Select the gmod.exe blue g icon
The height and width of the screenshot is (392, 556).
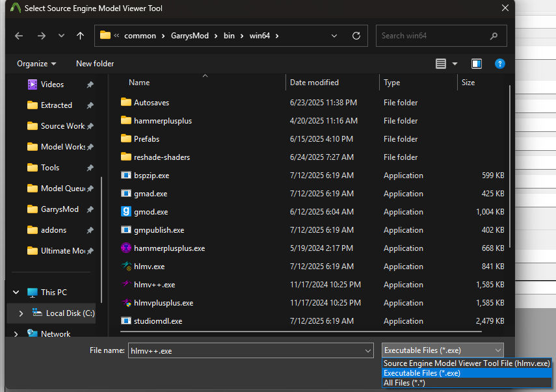tap(126, 211)
